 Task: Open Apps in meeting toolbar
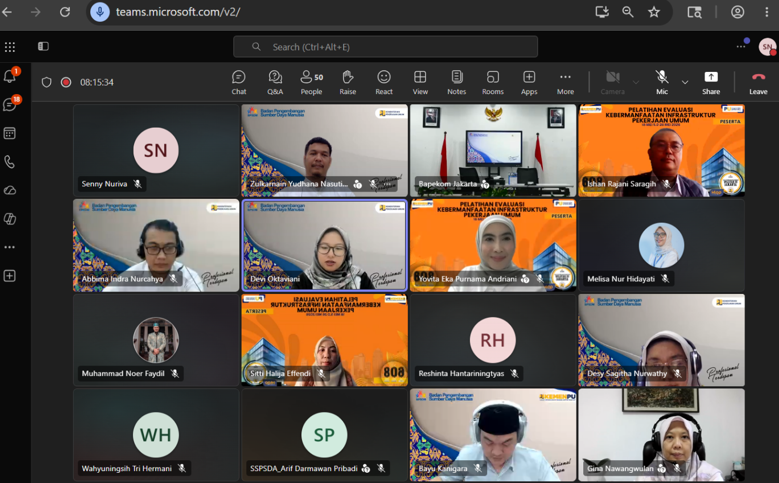pyautogui.click(x=529, y=82)
